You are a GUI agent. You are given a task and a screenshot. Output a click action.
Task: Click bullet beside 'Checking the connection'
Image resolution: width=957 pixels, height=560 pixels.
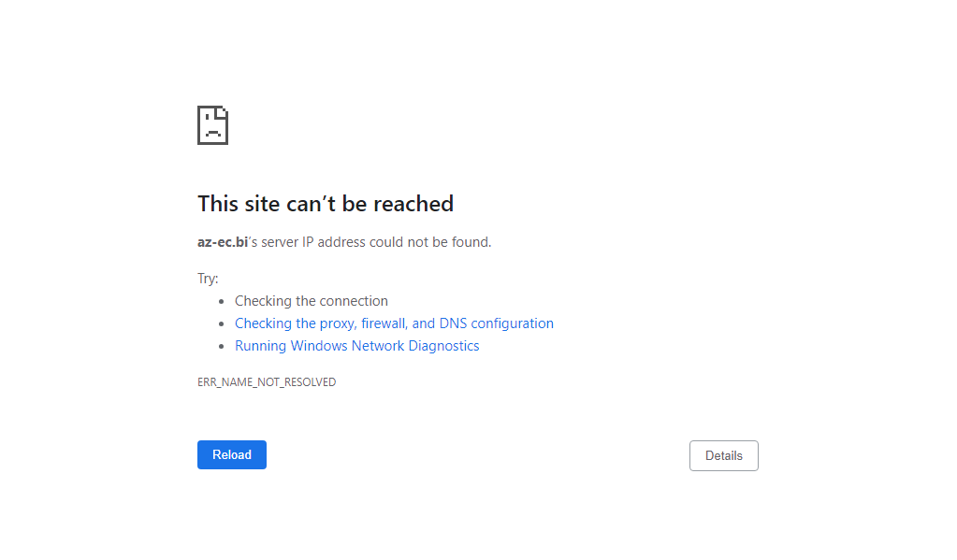point(222,301)
